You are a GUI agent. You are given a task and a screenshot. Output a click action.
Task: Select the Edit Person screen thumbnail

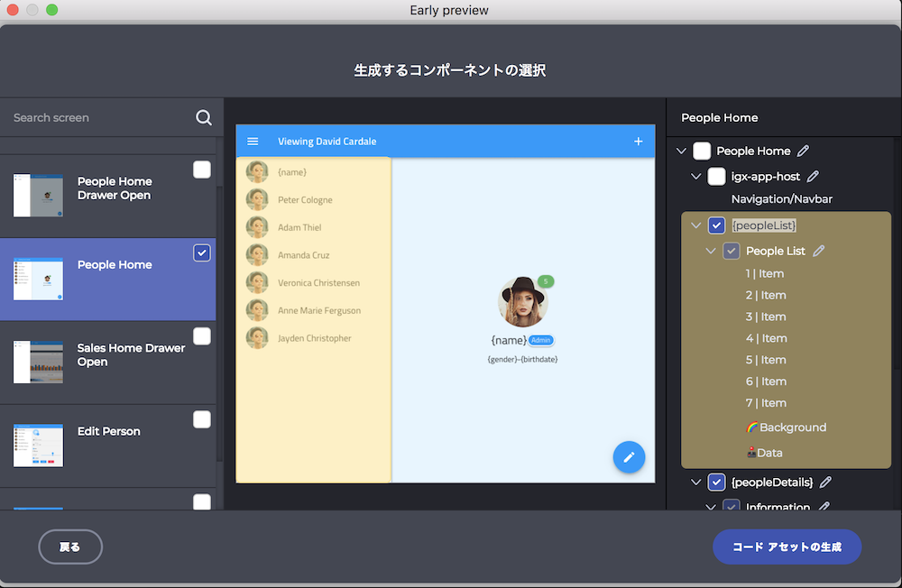39,446
